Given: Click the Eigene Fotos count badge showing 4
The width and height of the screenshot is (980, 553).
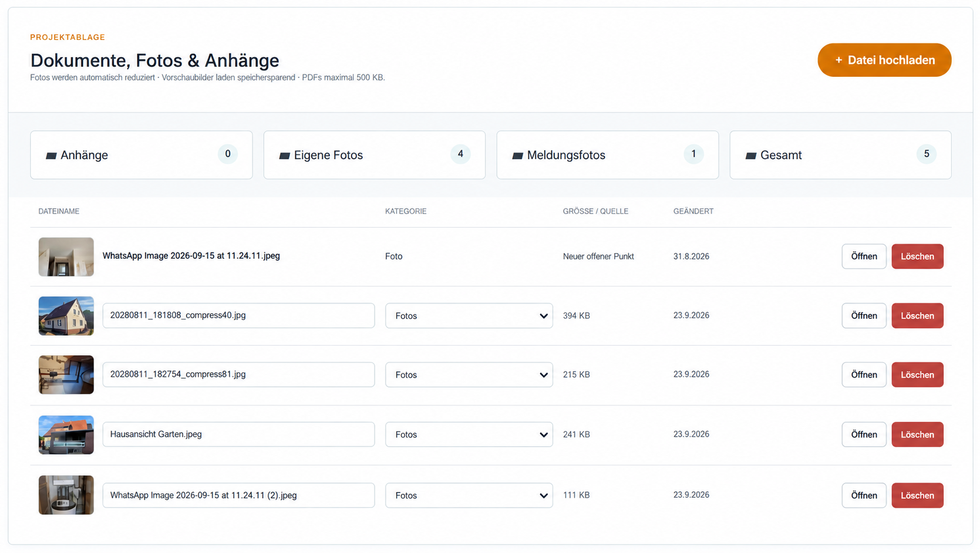Looking at the screenshot, I should pyautogui.click(x=460, y=154).
